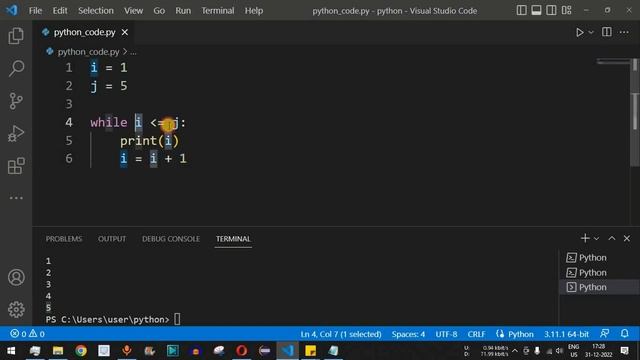Viewport: 640px width, 360px height.
Task: Open the Accounts menu icon
Action: [16, 278]
